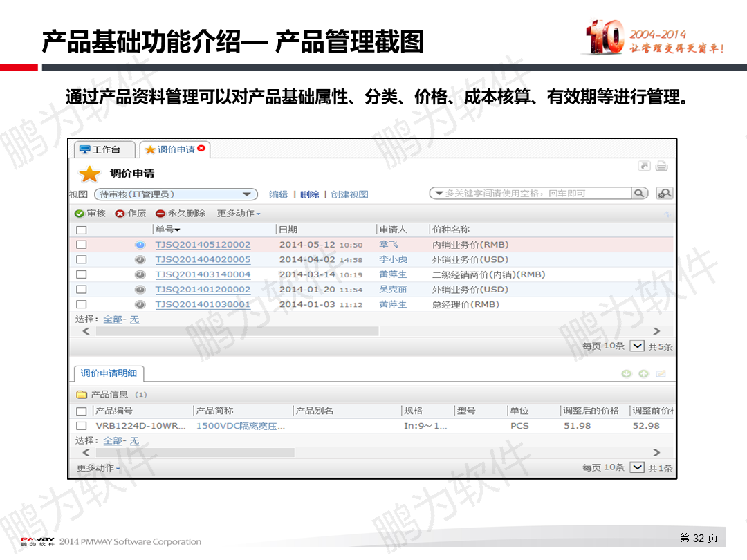This screenshot has width=747, height=560.
Task: Click refresh icon at right of action toolbar
Action: coord(667,214)
